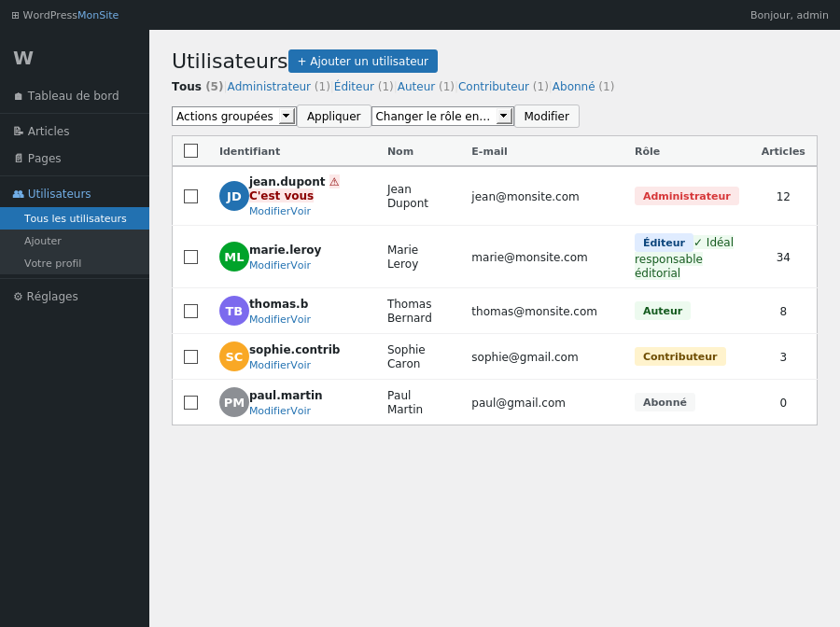Click the username thomas.b

tap(278, 303)
